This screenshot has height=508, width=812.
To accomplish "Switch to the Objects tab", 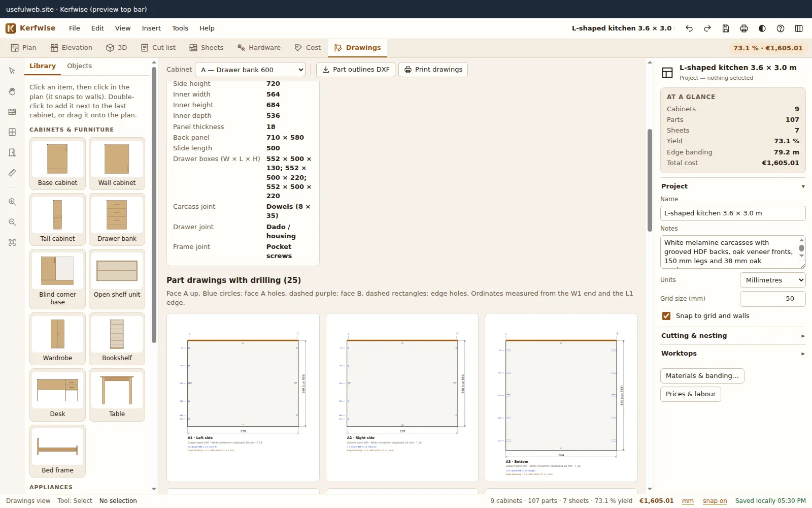I will pos(80,66).
